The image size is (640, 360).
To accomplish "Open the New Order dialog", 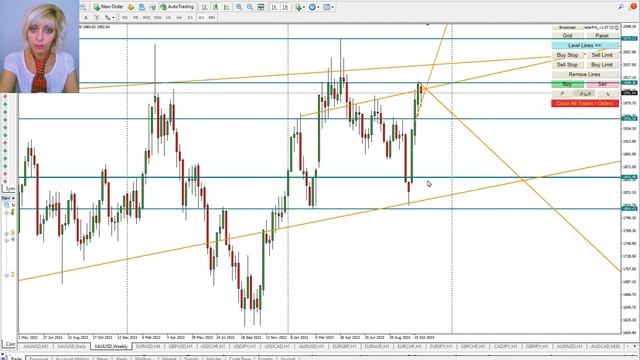I will pos(108,7).
